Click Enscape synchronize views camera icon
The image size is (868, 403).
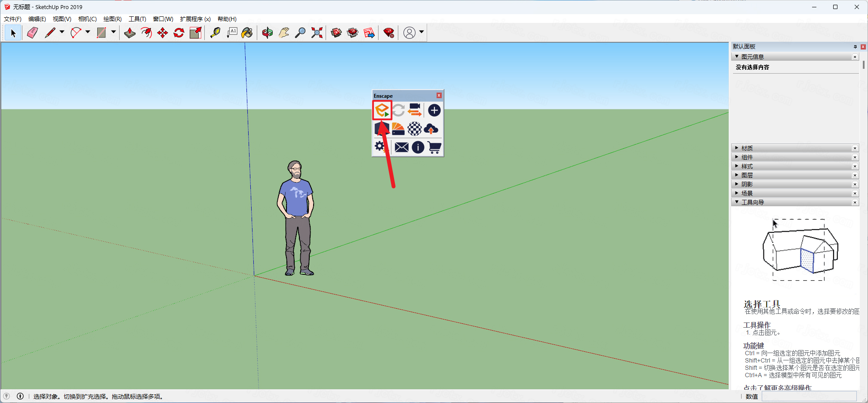coord(415,110)
